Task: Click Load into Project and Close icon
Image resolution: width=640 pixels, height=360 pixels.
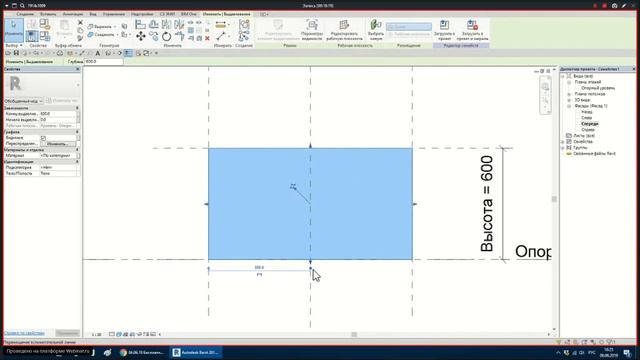Action: coord(472,25)
